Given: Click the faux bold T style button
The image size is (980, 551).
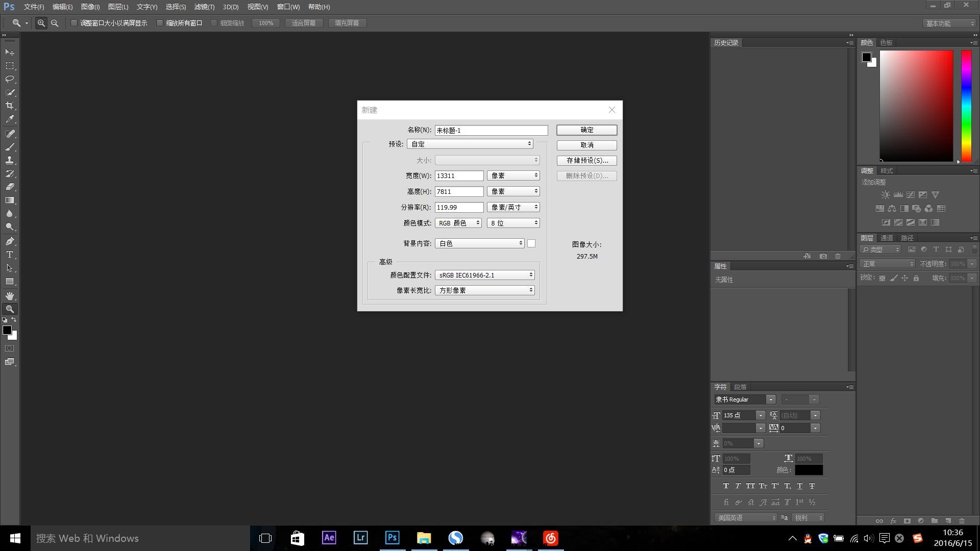Looking at the screenshot, I should pyautogui.click(x=726, y=486).
